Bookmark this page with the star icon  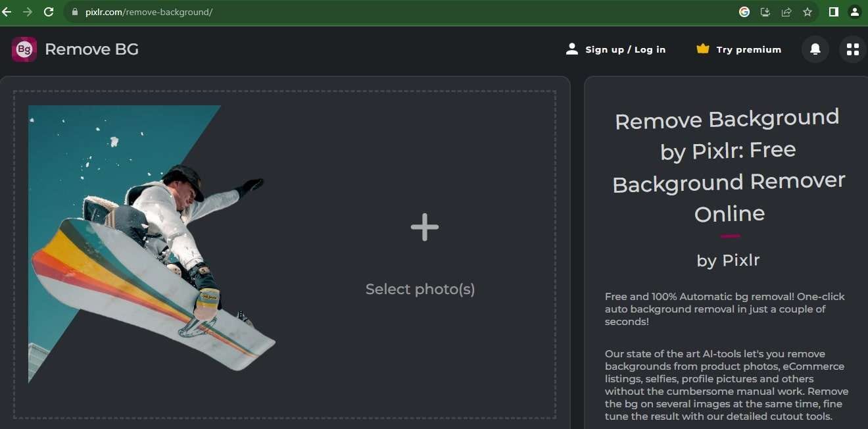pyautogui.click(x=808, y=12)
